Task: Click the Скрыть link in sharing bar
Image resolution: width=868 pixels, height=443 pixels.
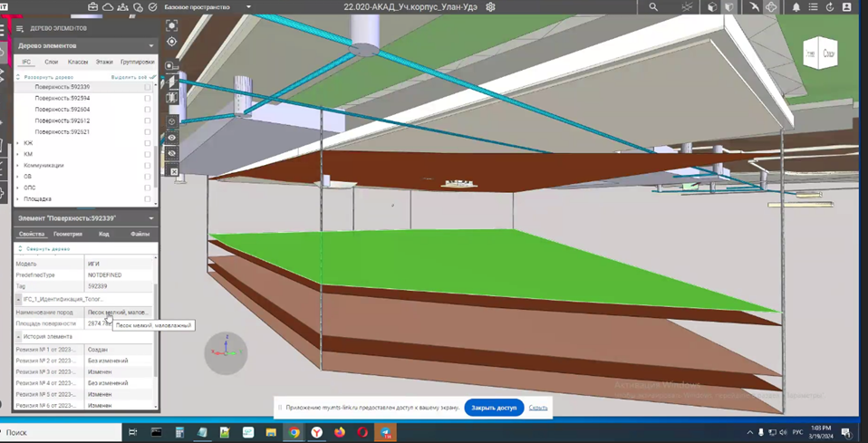Action: coord(538,408)
